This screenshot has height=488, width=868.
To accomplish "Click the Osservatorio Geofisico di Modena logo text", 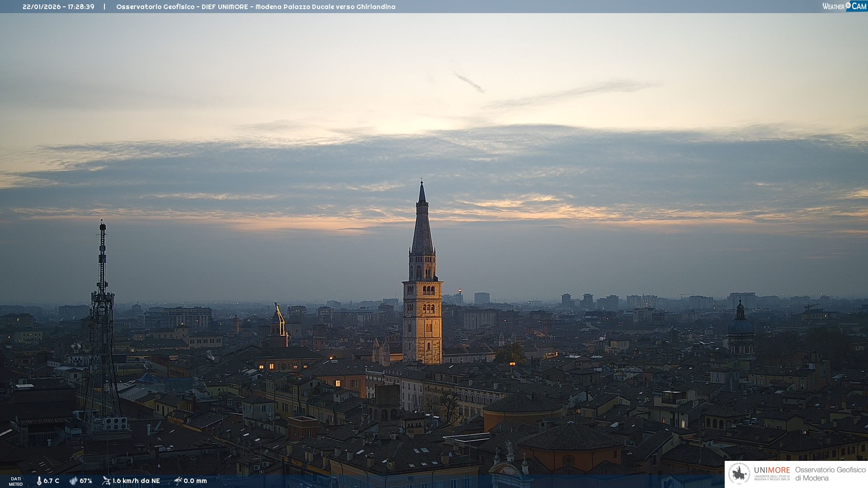I will 830,474.
